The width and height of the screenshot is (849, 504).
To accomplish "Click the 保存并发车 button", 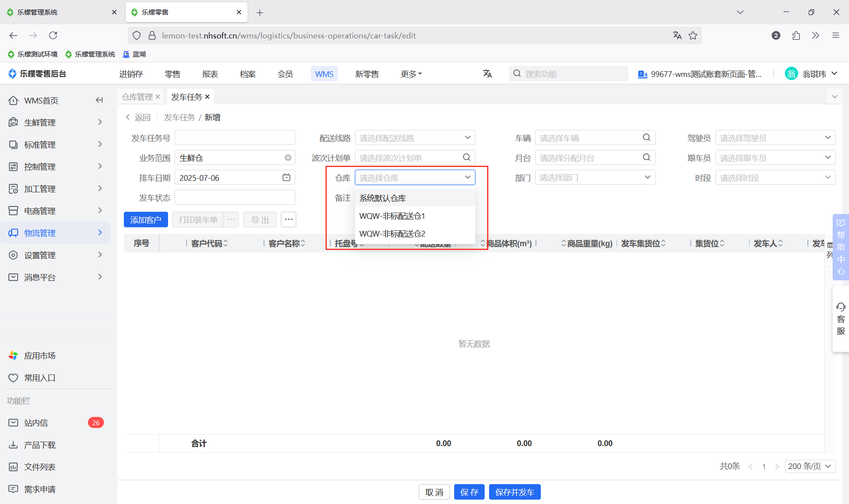I will (515, 492).
